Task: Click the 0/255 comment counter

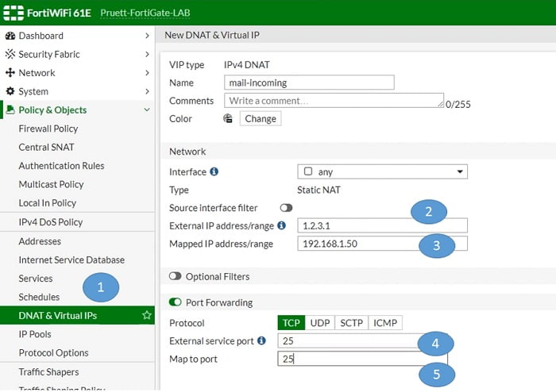Action: (x=458, y=105)
